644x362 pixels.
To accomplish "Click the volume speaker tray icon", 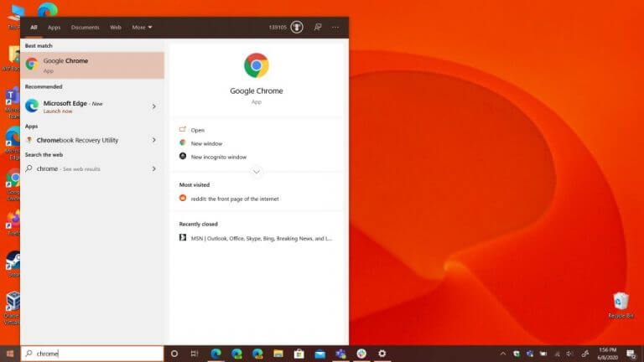I will (x=569, y=354).
